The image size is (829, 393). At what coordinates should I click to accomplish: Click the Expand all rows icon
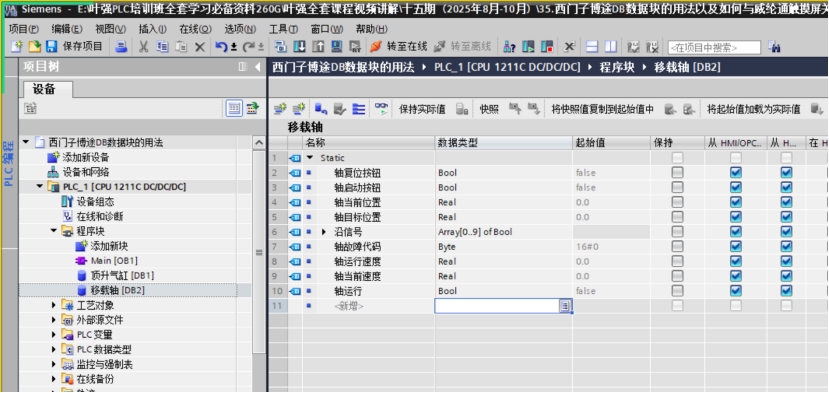[x=359, y=109]
